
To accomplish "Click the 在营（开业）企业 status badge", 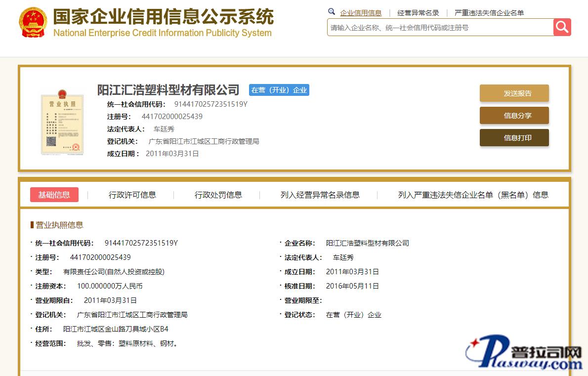I will [x=279, y=90].
